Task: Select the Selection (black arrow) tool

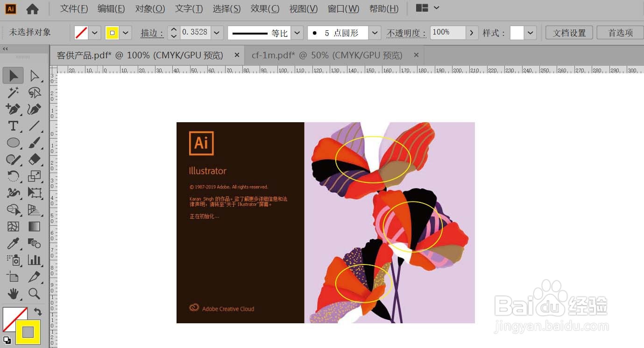Action: [x=13, y=75]
